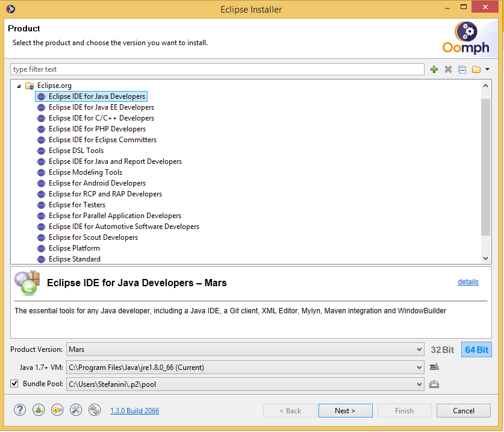Click the icon beside Eclipse Modeling Tools

[41, 173]
